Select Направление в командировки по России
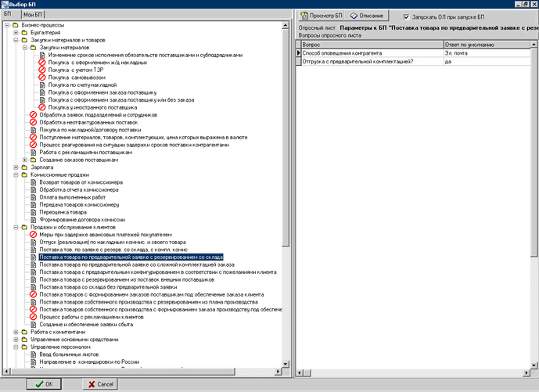 [x=89, y=362]
